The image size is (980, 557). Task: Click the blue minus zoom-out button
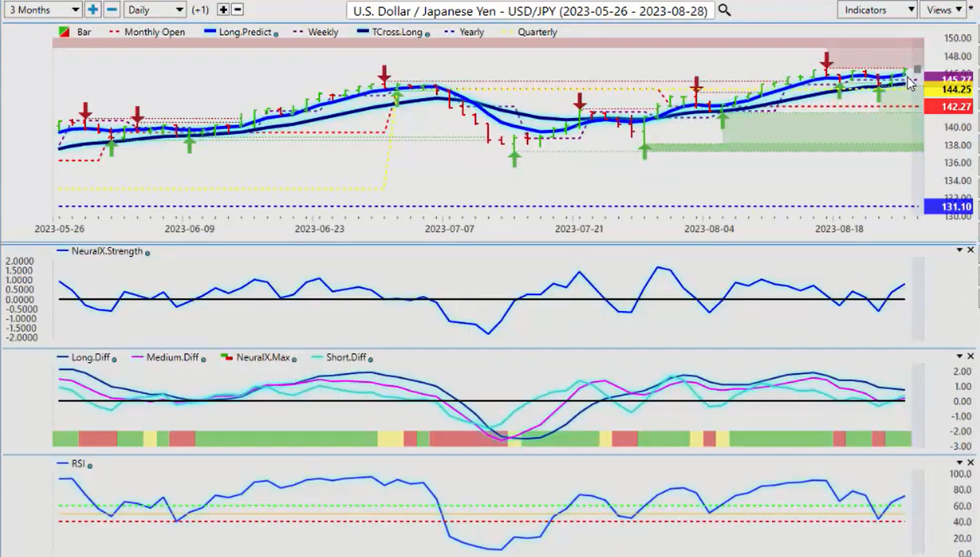pyautogui.click(x=113, y=10)
